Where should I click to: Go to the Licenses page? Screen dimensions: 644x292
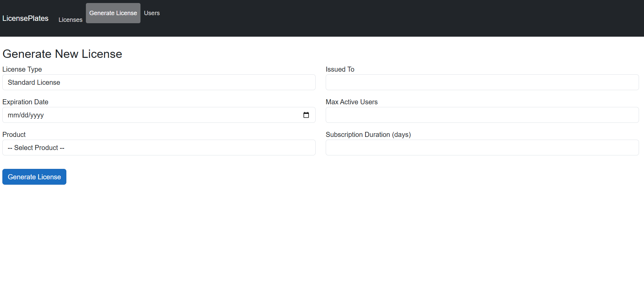70,20
